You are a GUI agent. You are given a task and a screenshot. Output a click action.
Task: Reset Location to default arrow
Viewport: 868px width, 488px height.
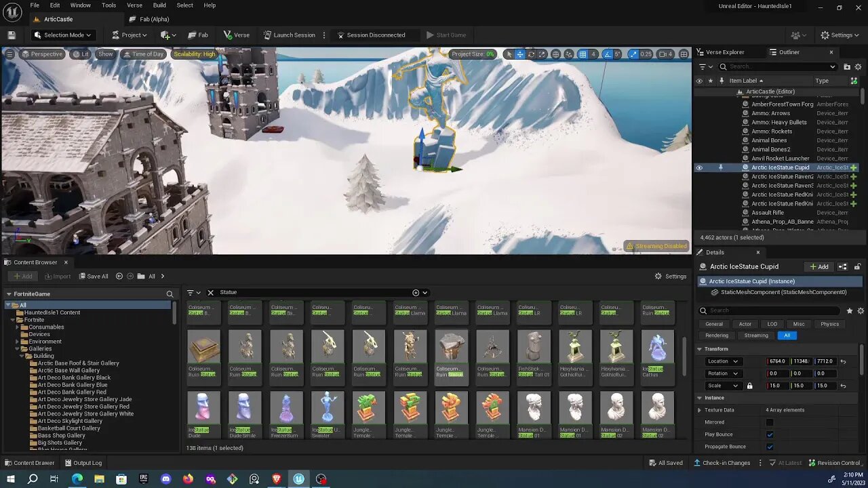[843, 361]
